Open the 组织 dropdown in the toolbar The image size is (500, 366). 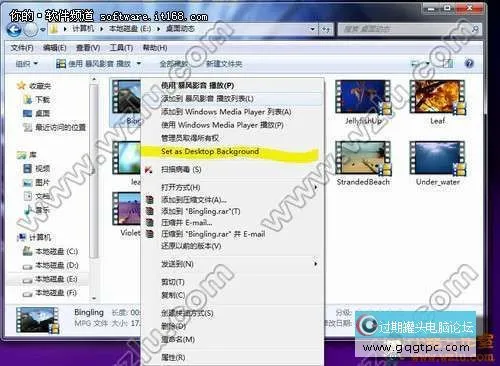pos(27,64)
